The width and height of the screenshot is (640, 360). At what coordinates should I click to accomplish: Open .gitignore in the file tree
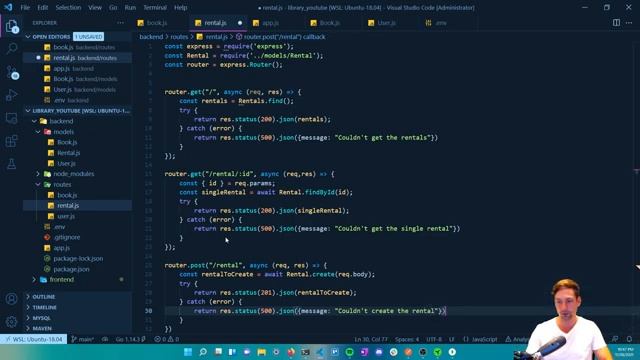67,237
